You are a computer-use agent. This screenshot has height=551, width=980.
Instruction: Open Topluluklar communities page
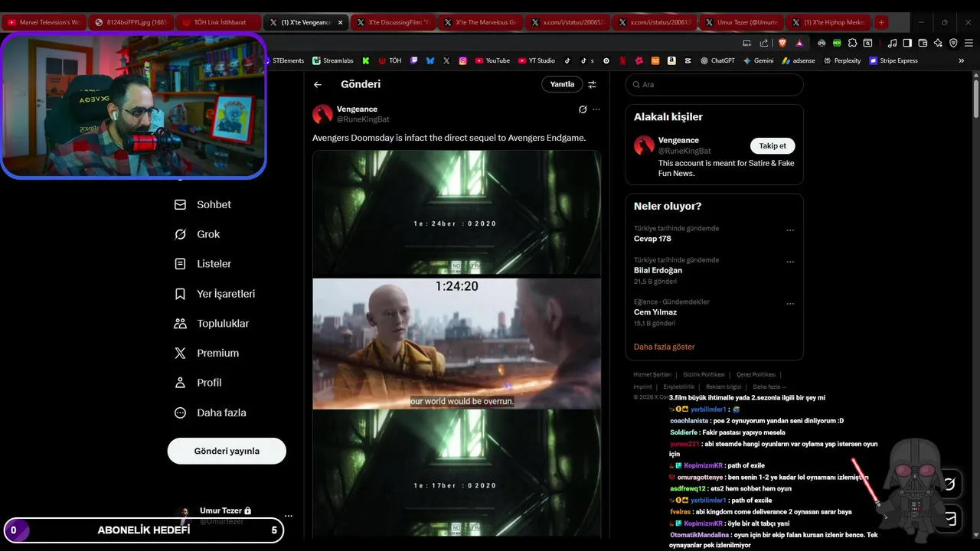[211, 324]
